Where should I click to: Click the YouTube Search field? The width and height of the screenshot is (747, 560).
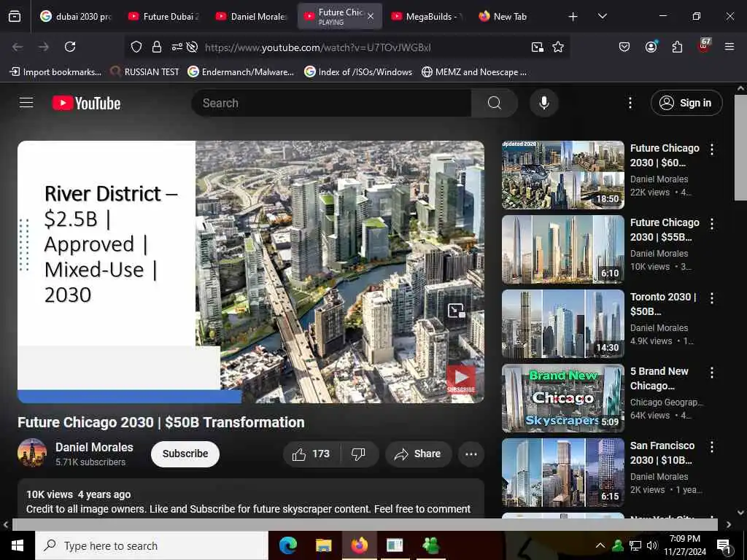pos(331,103)
